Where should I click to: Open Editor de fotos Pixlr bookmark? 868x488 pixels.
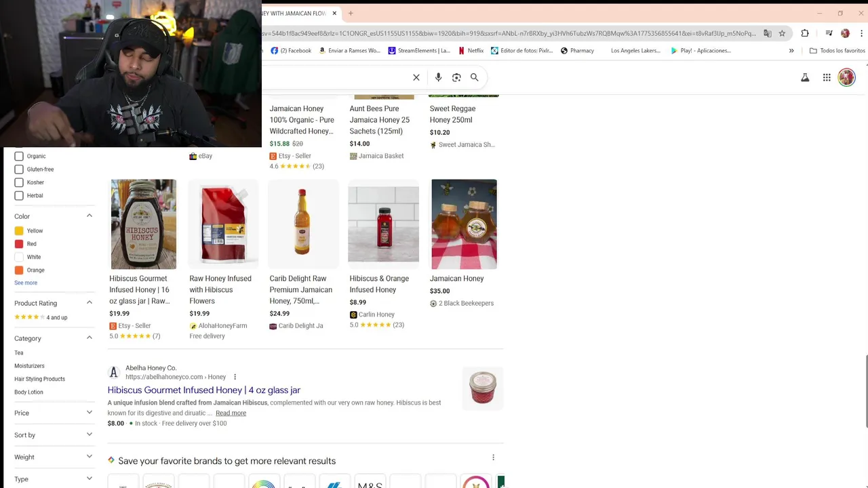pyautogui.click(x=522, y=50)
